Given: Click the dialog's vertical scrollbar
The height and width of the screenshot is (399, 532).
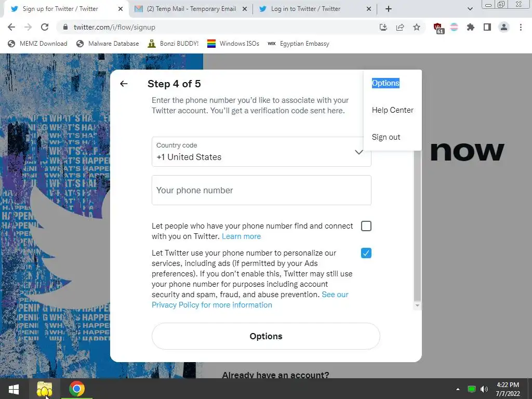Looking at the screenshot, I should coord(417,225).
